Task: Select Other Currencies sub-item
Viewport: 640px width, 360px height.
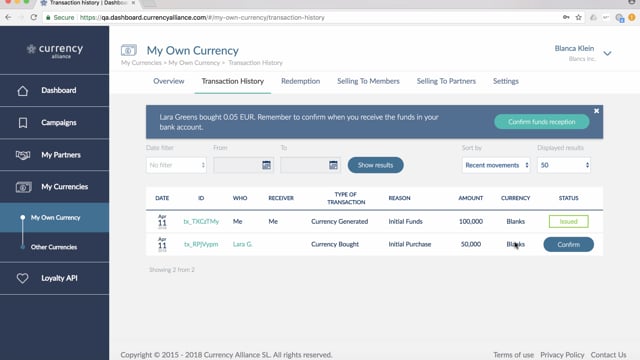Action: [x=55, y=247]
